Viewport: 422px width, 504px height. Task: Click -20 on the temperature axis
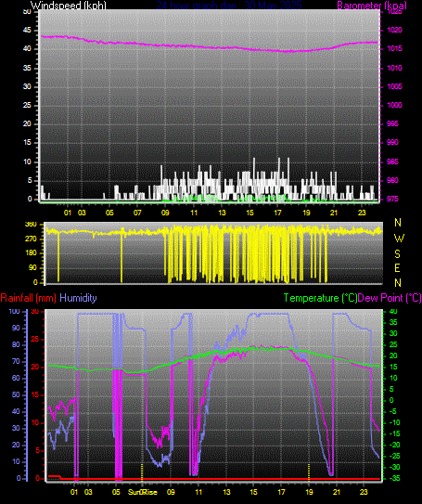click(395, 445)
